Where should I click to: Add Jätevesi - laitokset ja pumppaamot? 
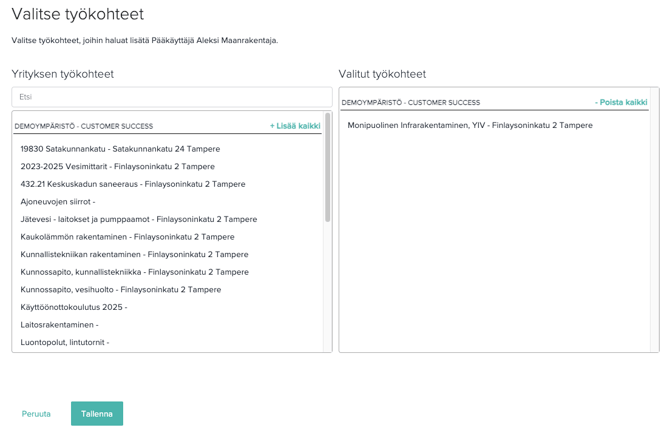[138, 219]
